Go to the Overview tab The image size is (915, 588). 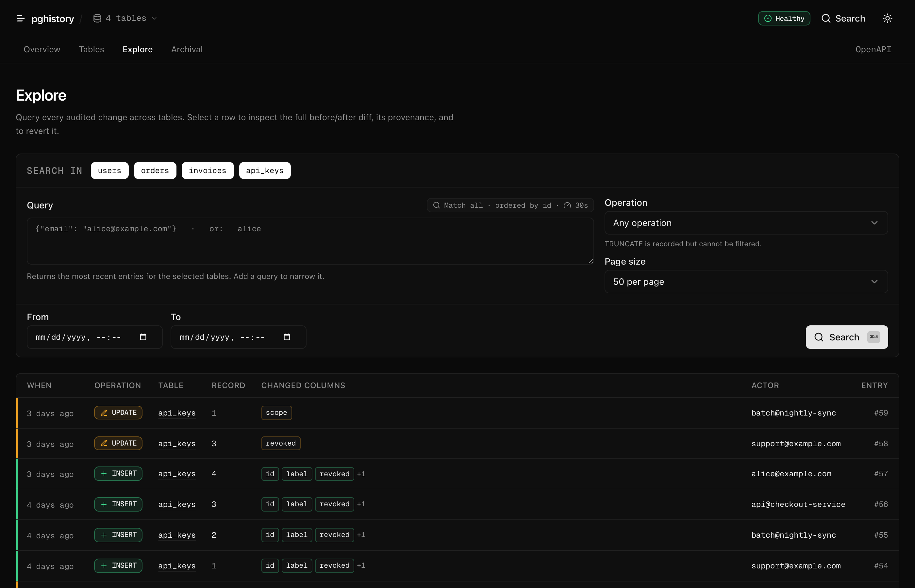click(42, 49)
